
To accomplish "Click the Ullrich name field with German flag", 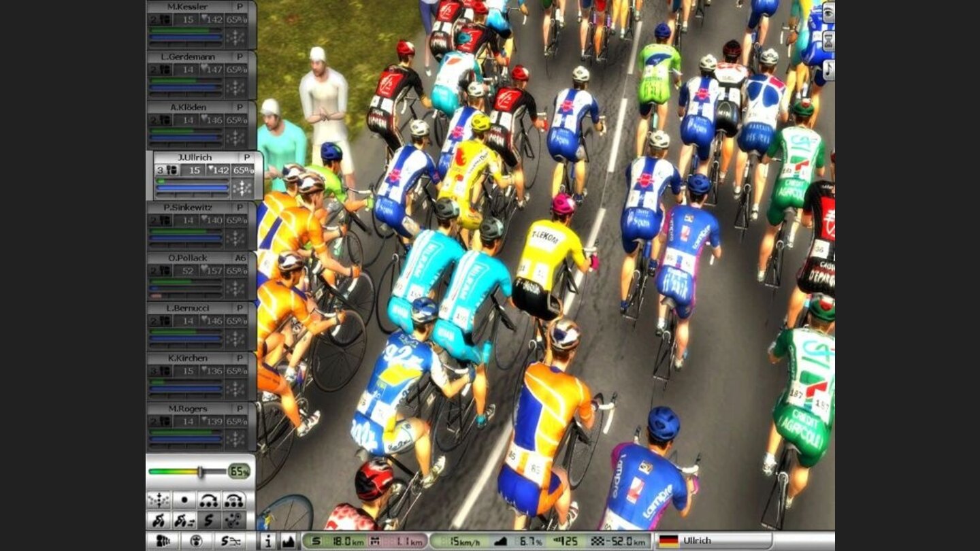I will (x=715, y=541).
